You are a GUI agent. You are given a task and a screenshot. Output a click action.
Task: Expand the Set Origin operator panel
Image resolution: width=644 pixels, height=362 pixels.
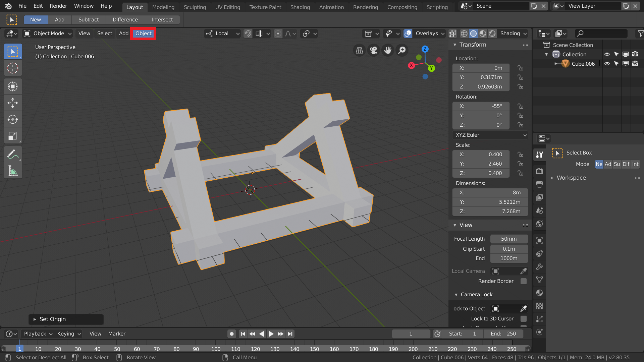coord(35,319)
